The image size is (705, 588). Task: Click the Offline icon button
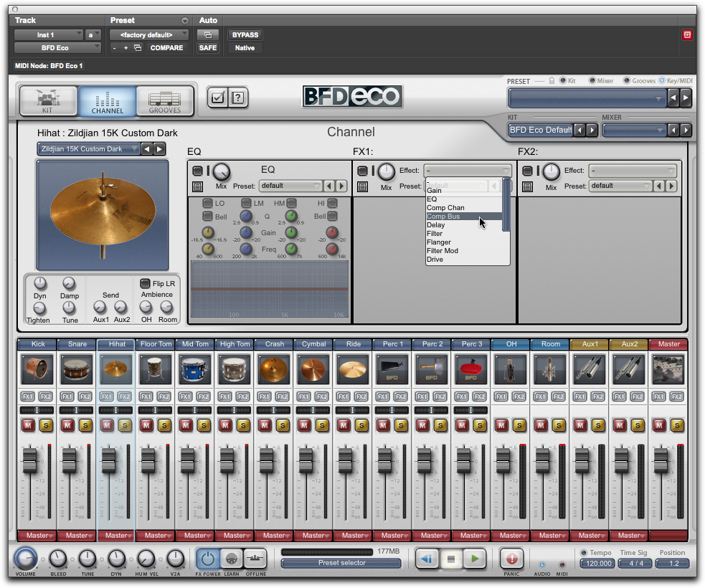[255, 559]
